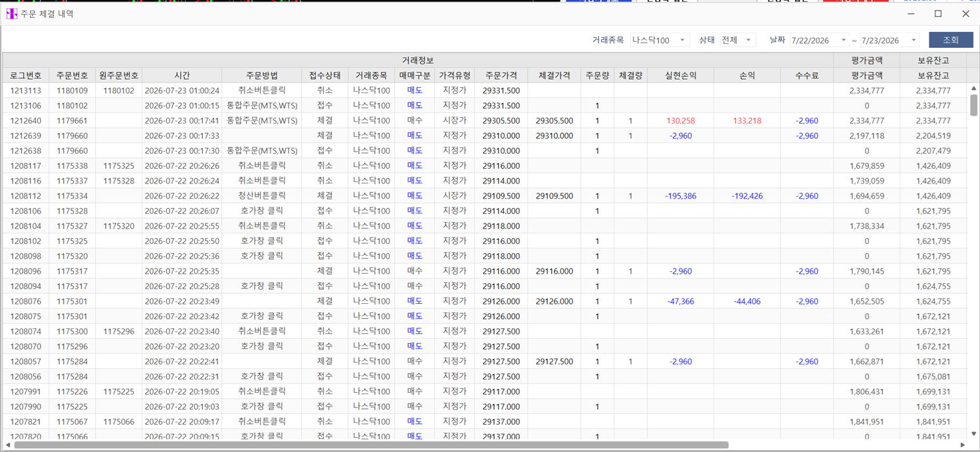Click vertical scrollbar down arrow
Screen dimensions: 980x452
click(973, 433)
